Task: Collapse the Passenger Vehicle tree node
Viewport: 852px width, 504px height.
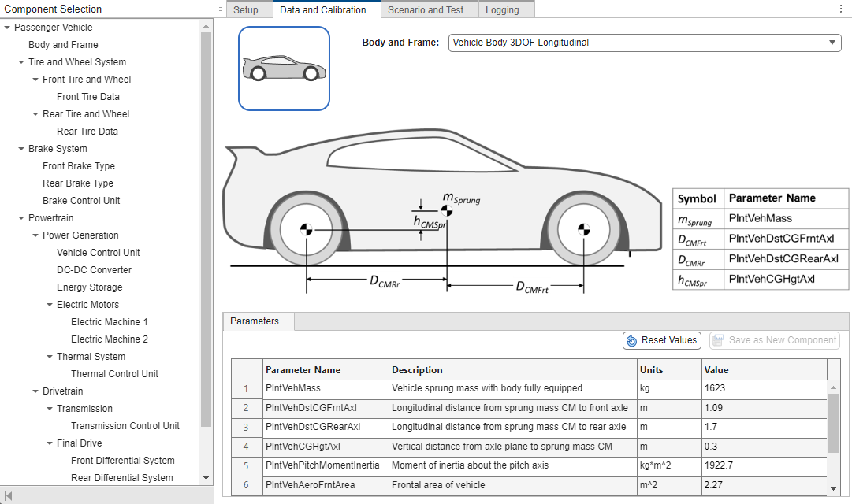Action: tap(6, 27)
